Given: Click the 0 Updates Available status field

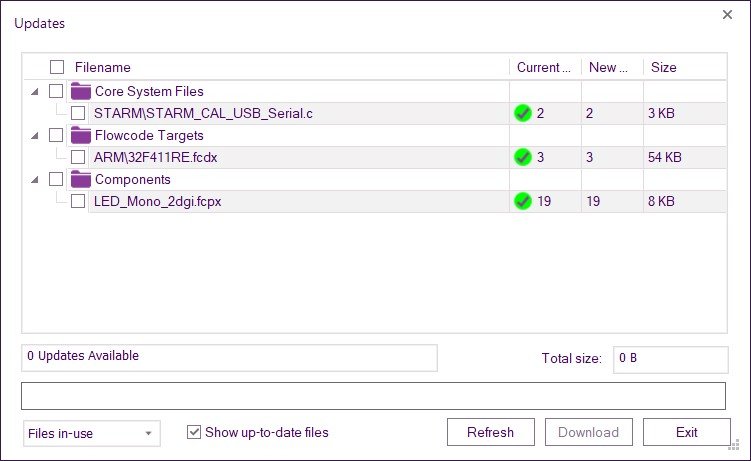Looking at the screenshot, I should 229,358.
